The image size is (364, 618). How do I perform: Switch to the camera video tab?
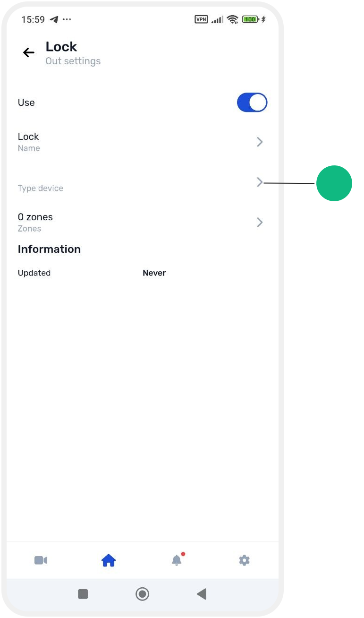click(41, 560)
